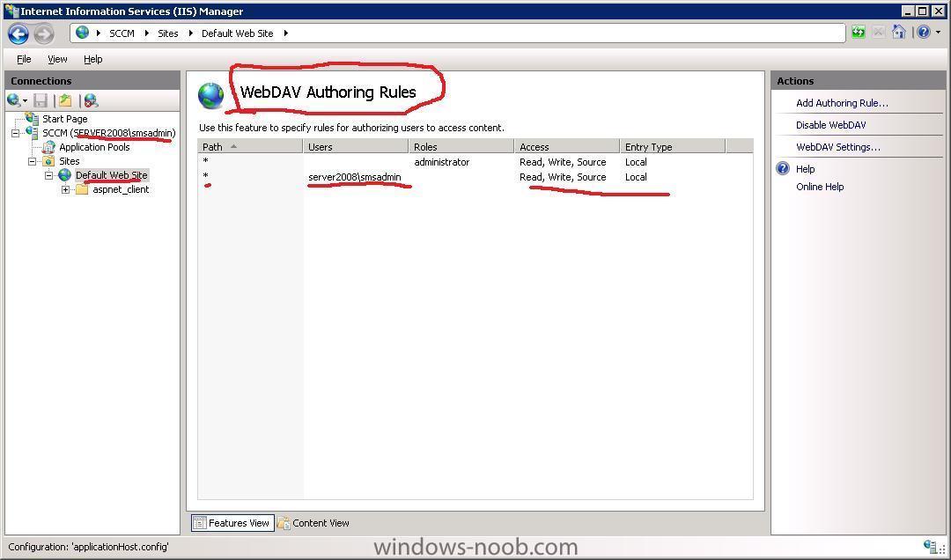Open Create New Connection globe icon
This screenshot has width=951, height=560.
coord(13,100)
